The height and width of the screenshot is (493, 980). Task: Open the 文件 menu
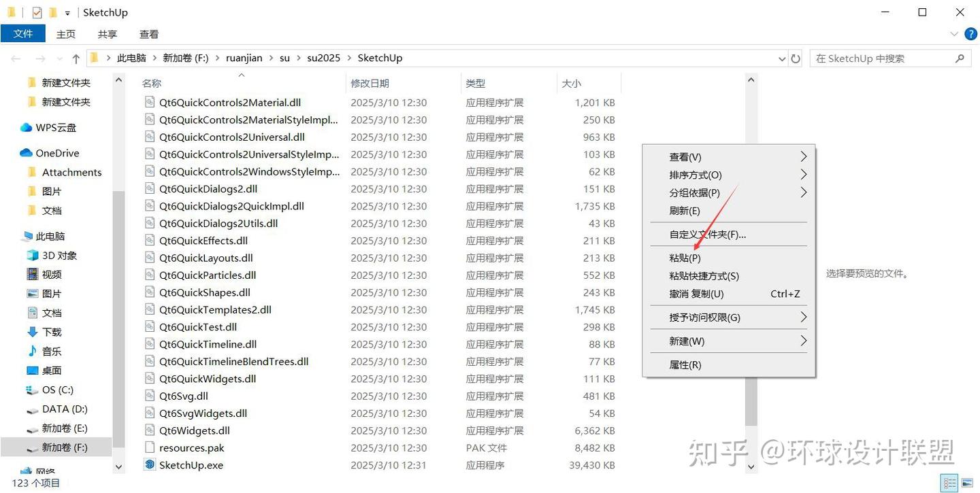(23, 33)
